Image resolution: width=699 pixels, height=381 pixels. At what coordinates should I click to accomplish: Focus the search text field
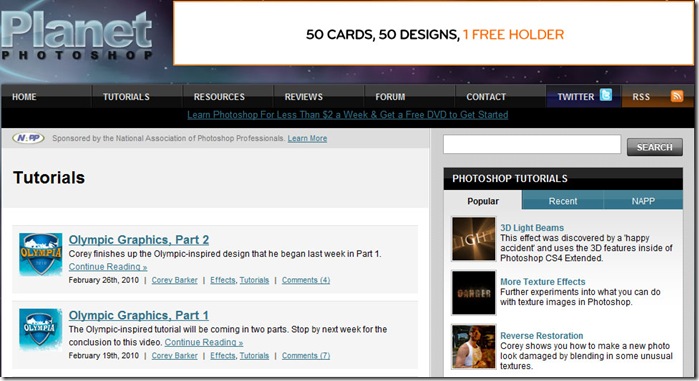click(532, 144)
